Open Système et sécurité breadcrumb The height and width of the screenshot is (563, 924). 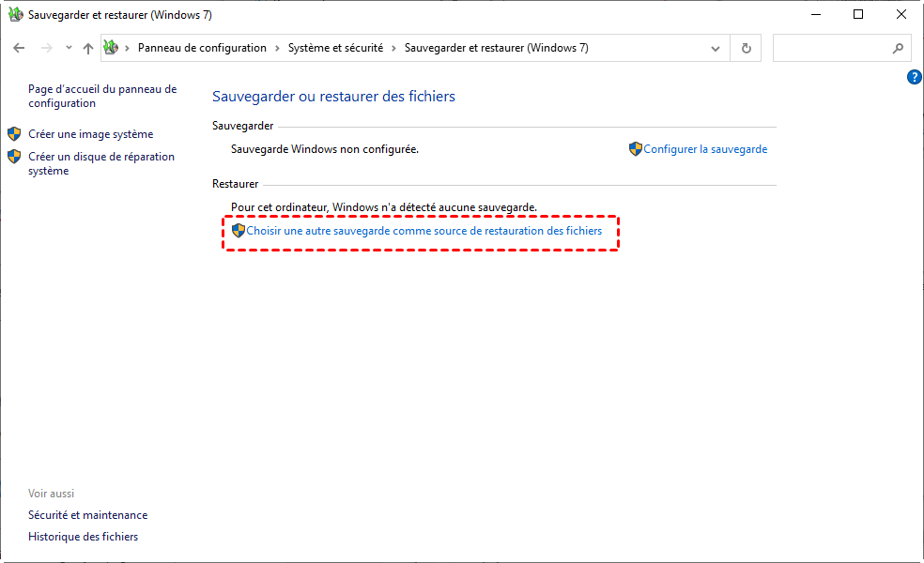(335, 48)
